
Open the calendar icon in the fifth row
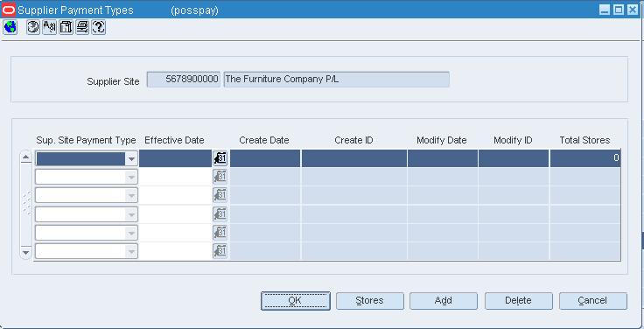[220, 233]
